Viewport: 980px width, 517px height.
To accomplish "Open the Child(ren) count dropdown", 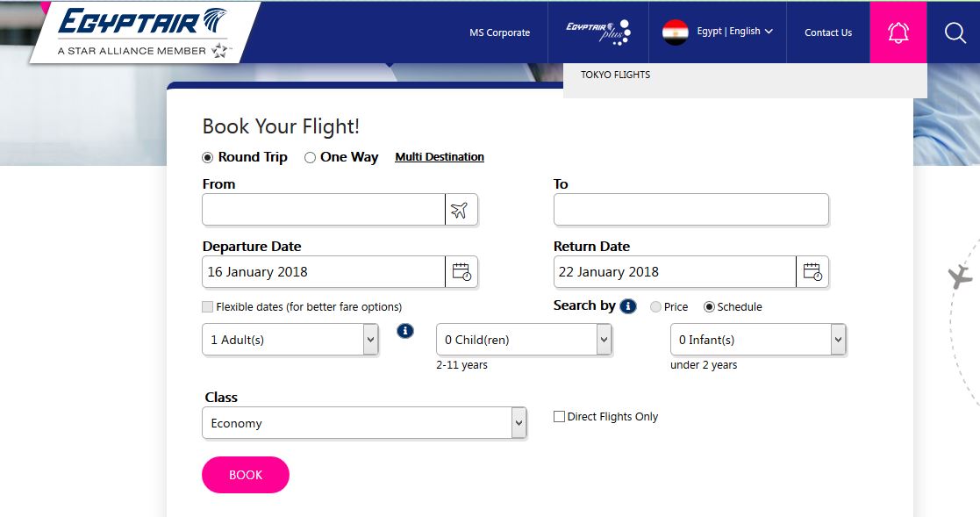I will (x=524, y=340).
